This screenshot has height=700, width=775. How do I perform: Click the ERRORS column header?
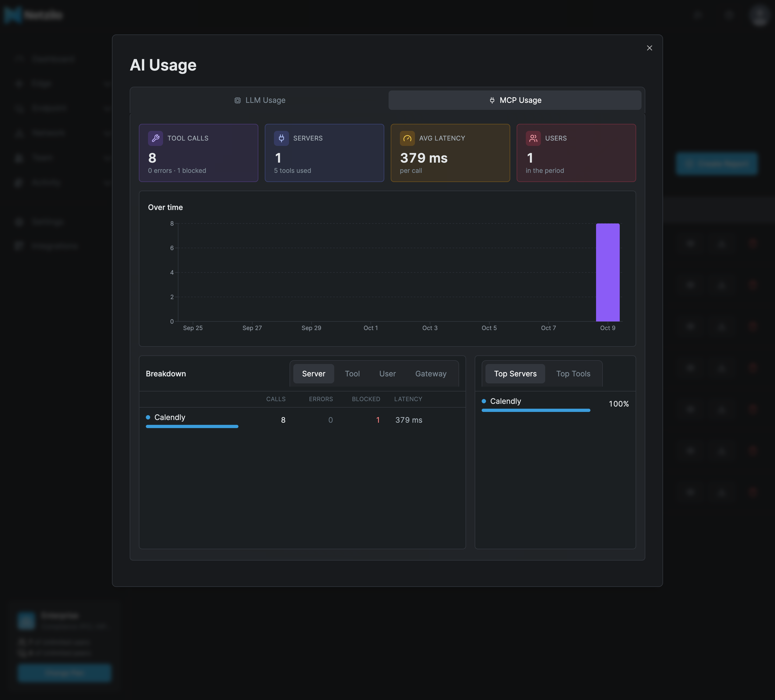click(321, 399)
